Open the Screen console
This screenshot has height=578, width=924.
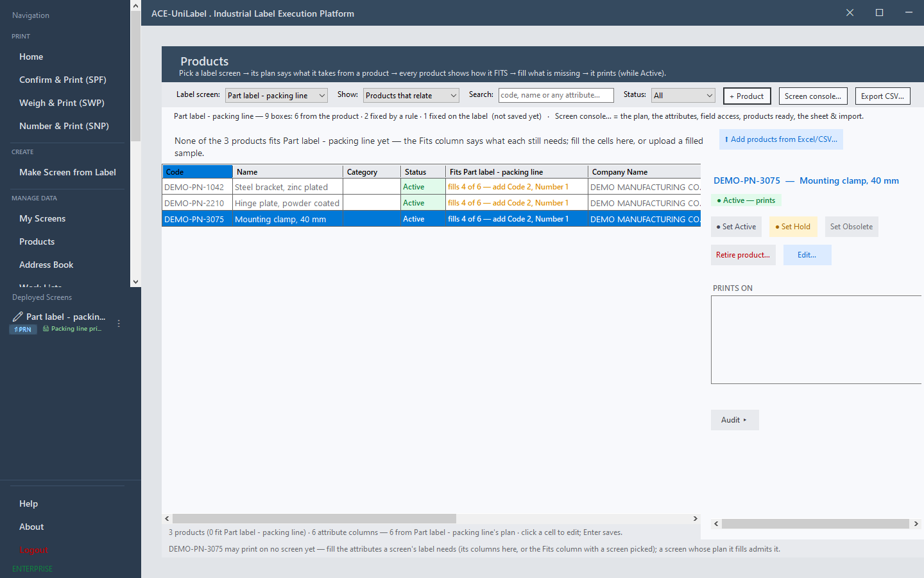[813, 96]
